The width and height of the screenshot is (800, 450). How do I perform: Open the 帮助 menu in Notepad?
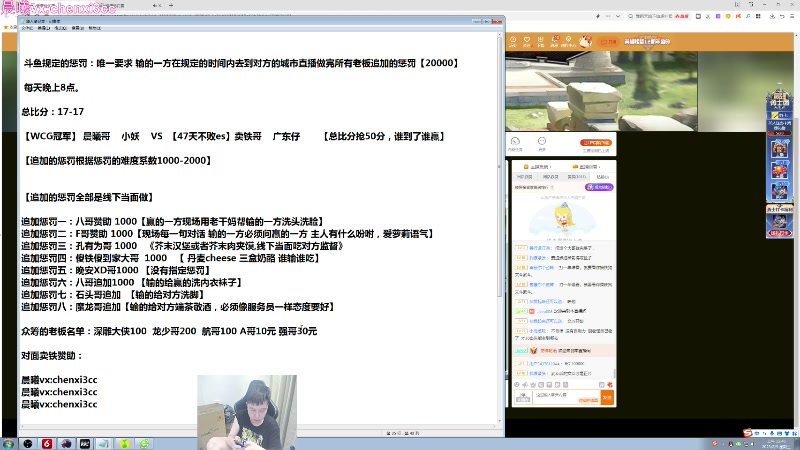click(94, 28)
